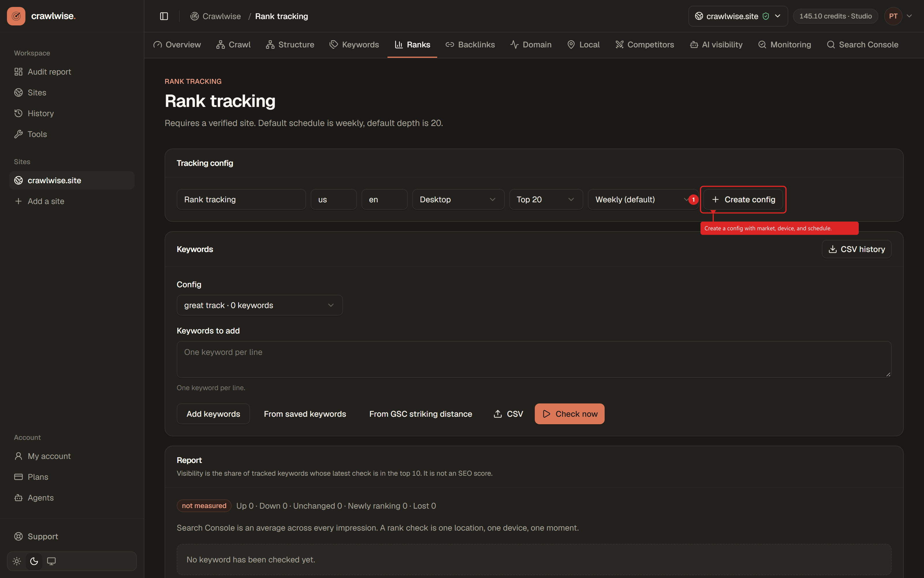The image size is (924, 578).
Task: Click the Crawlwise breadcrumb target icon
Action: click(x=194, y=16)
